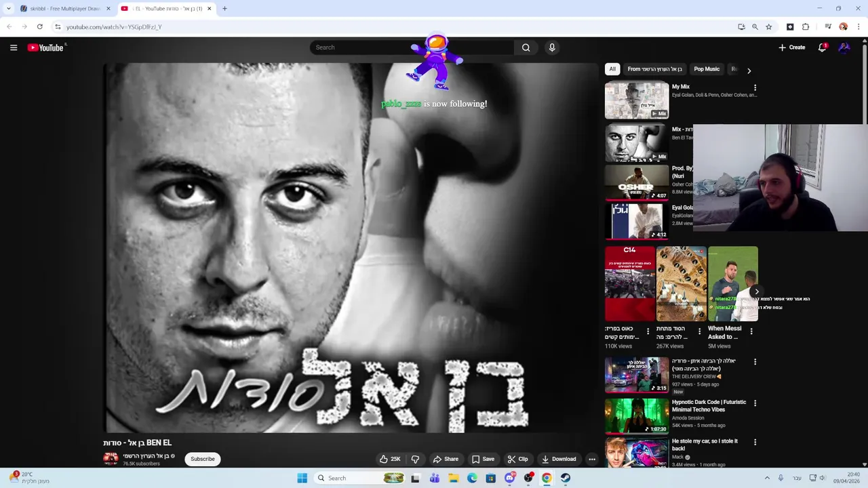Open options for the My Mix item

pyautogui.click(x=755, y=87)
